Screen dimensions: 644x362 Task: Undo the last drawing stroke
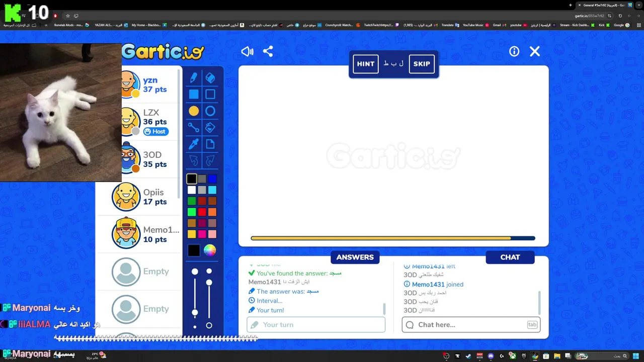tap(194, 161)
